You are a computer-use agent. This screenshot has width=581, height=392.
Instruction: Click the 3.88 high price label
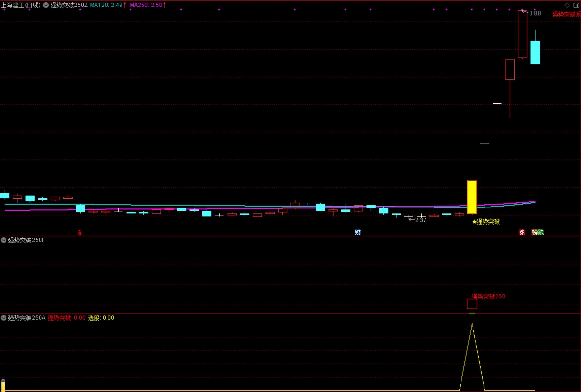(535, 13)
